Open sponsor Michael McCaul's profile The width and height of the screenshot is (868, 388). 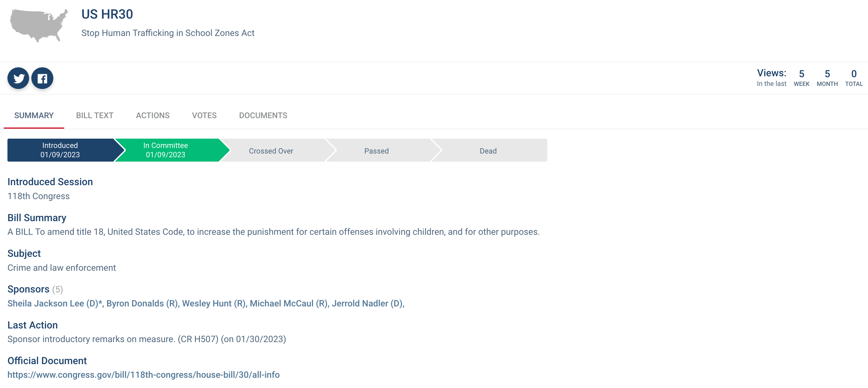(x=289, y=303)
